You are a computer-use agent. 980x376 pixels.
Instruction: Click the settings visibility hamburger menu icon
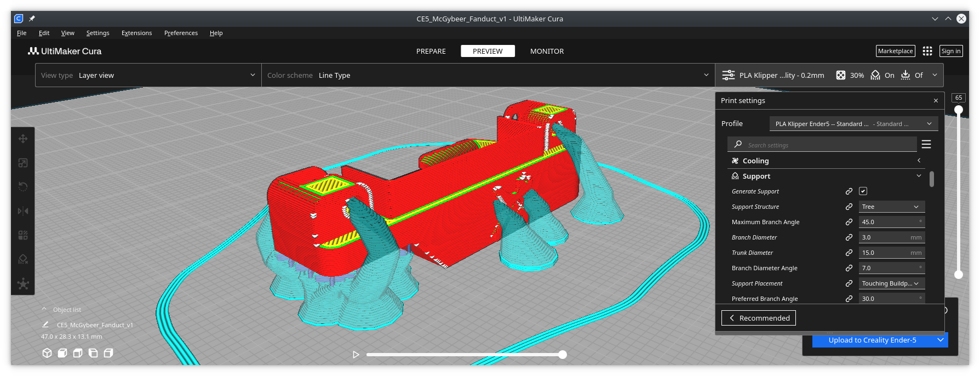click(926, 144)
